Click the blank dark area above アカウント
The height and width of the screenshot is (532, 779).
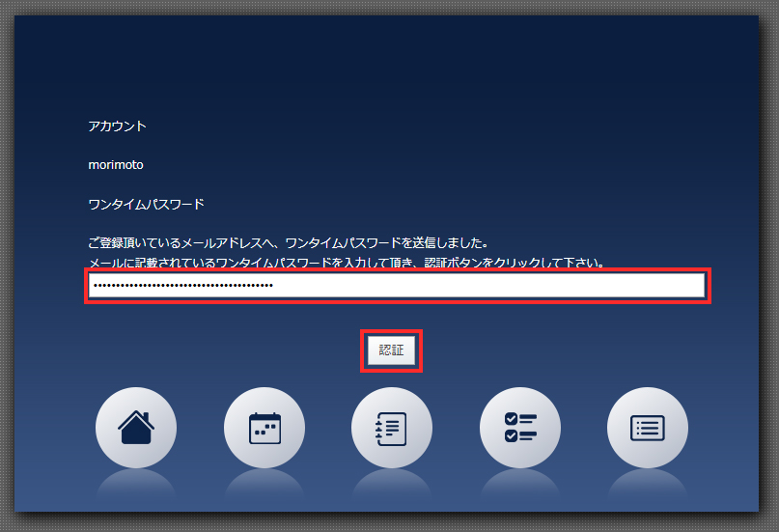click(386, 68)
